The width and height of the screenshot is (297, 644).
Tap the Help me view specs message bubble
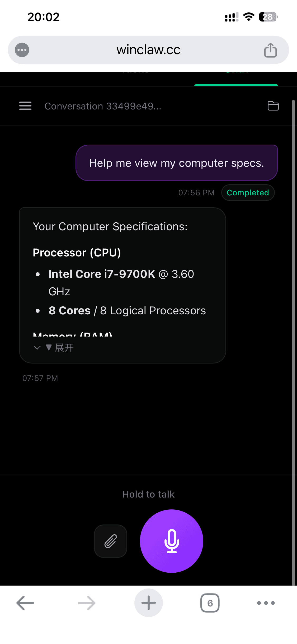[x=177, y=163]
